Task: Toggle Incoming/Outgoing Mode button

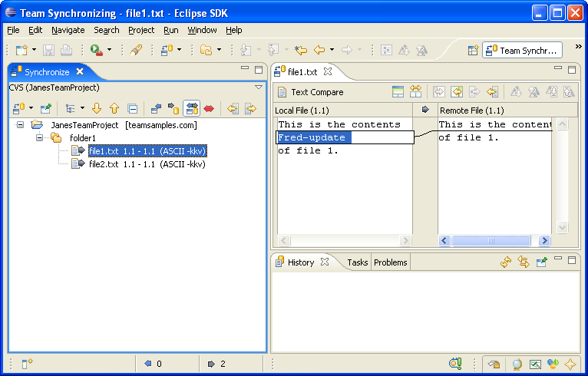Action: coord(192,109)
